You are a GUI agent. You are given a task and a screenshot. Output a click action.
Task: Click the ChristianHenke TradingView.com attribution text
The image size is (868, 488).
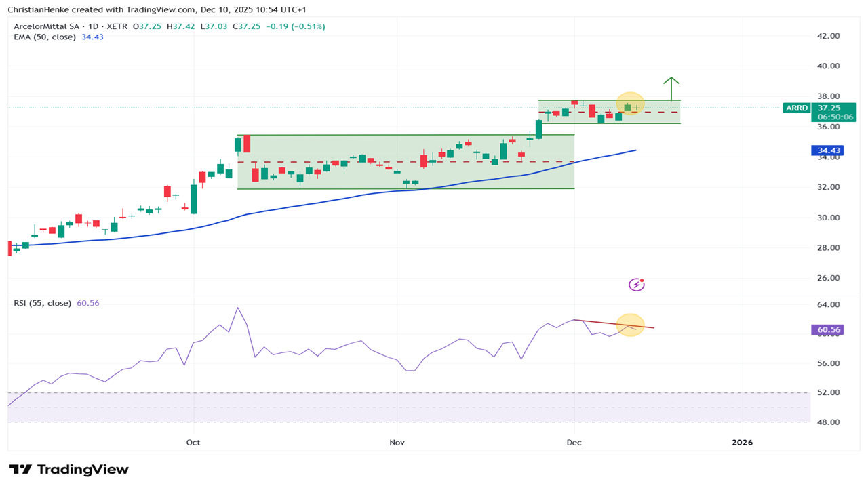point(156,10)
